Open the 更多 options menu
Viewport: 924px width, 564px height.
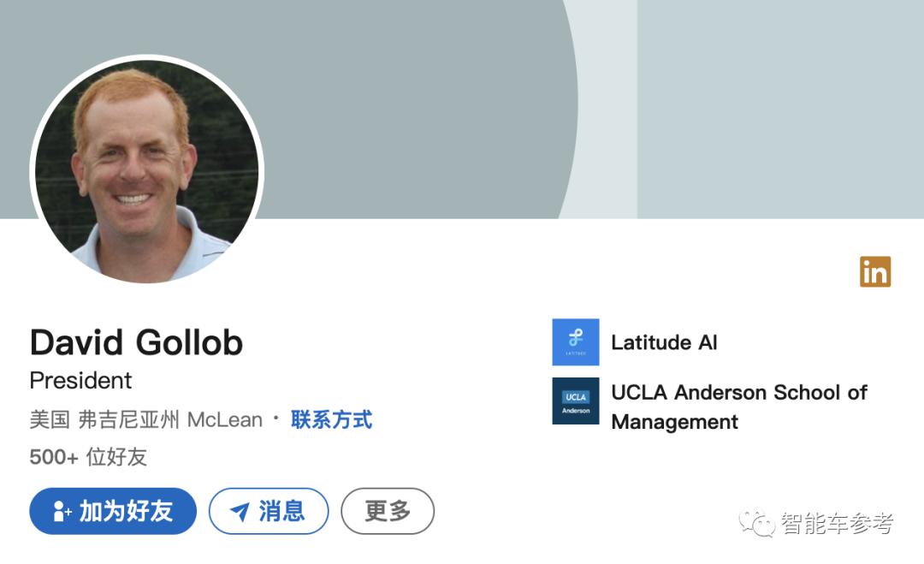[x=388, y=511]
